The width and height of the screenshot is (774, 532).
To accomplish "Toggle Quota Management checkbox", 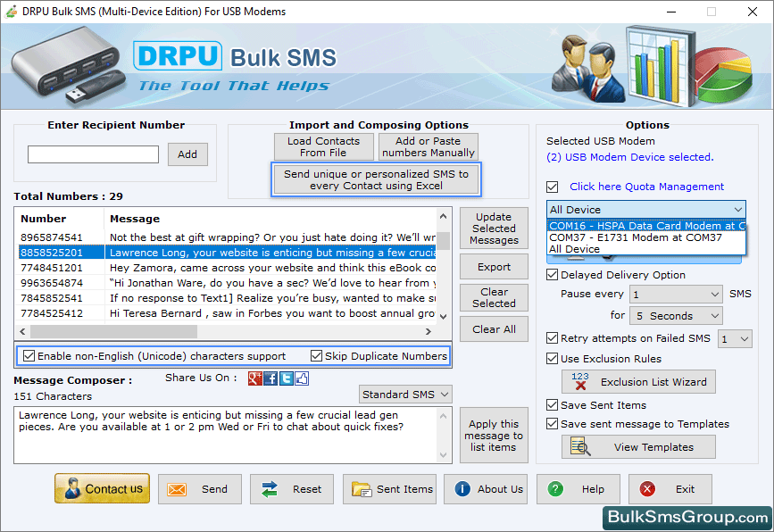I will (x=553, y=187).
